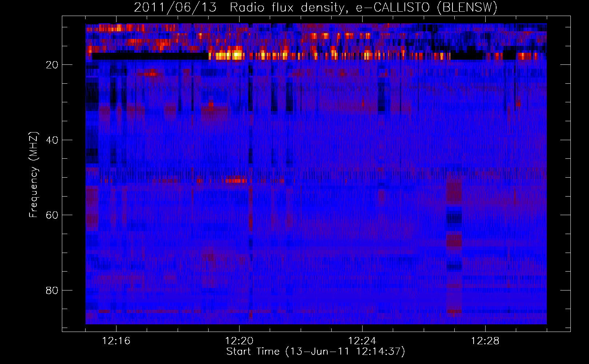Click the 12:16 time axis tick label
The width and height of the screenshot is (589, 364).
(116, 341)
